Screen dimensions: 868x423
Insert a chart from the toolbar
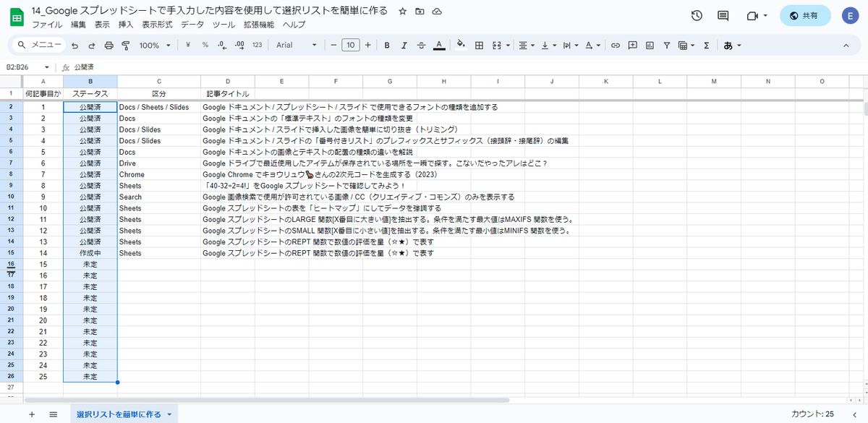point(650,45)
